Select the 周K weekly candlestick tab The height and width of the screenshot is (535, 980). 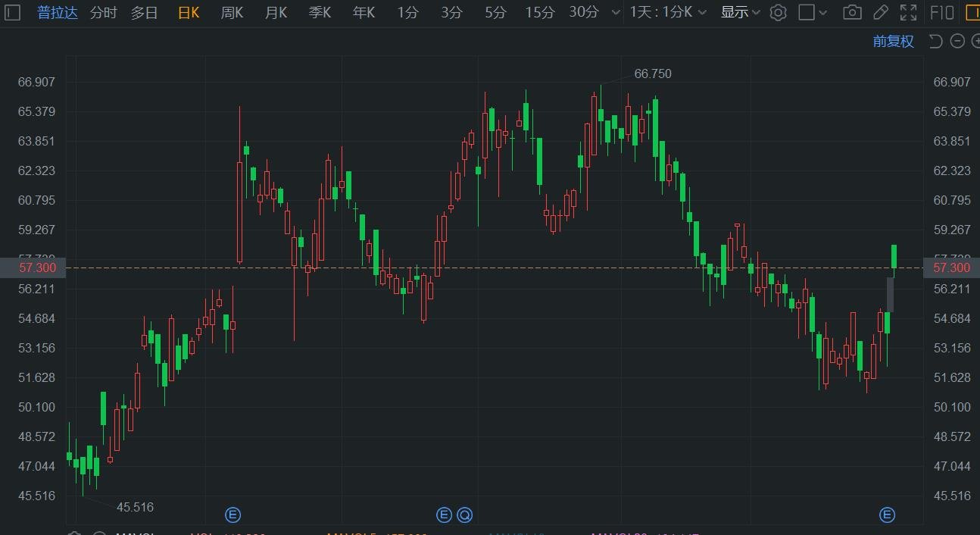pyautogui.click(x=233, y=12)
